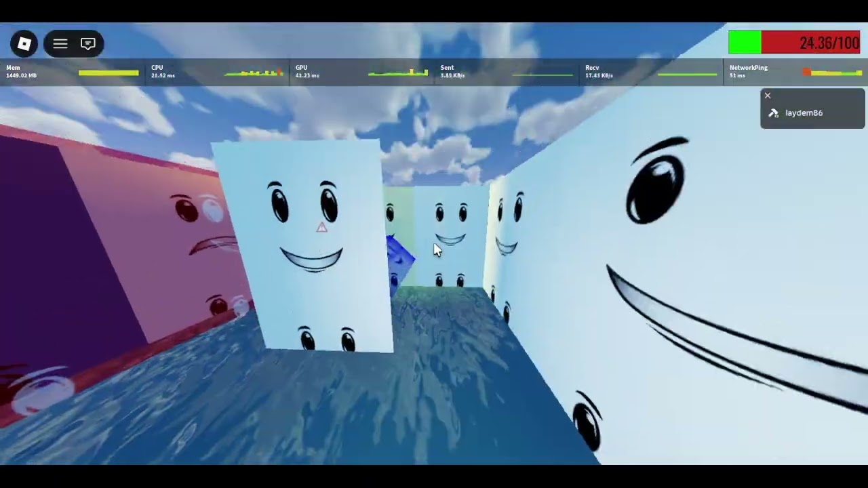Toggle the chat window icon
Image resolution: width=868 pixels, height=488 pixels.
(88, 44)
